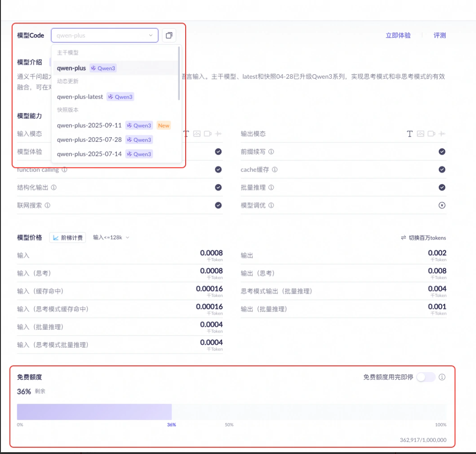Expand the 输入<=128k tier dropdown
This screenshot has width=476, height=454.
[111, 237]
